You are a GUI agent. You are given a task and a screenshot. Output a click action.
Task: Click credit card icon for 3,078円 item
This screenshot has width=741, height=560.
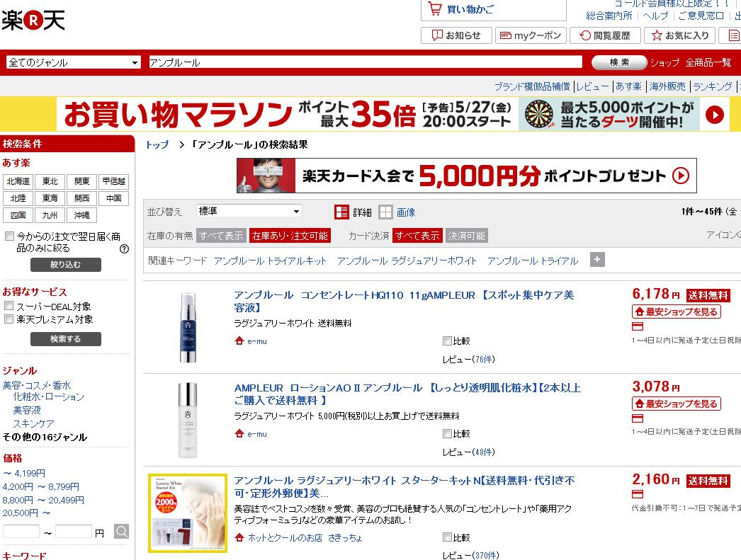tap(638, 418)
